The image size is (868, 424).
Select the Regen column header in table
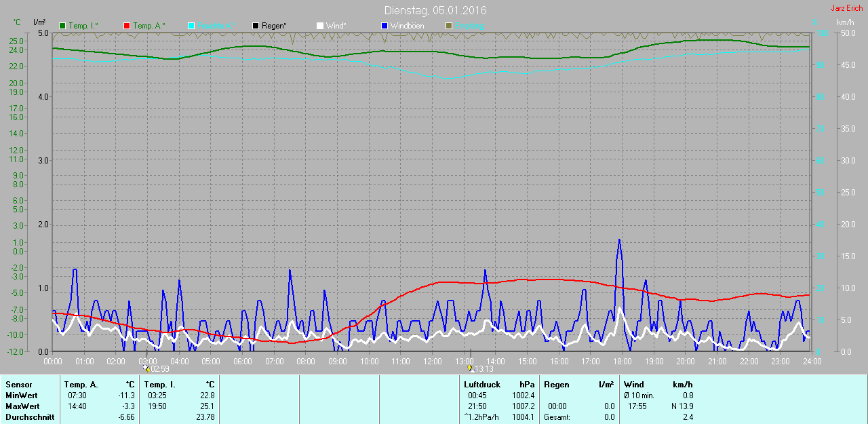click(556, 385)
